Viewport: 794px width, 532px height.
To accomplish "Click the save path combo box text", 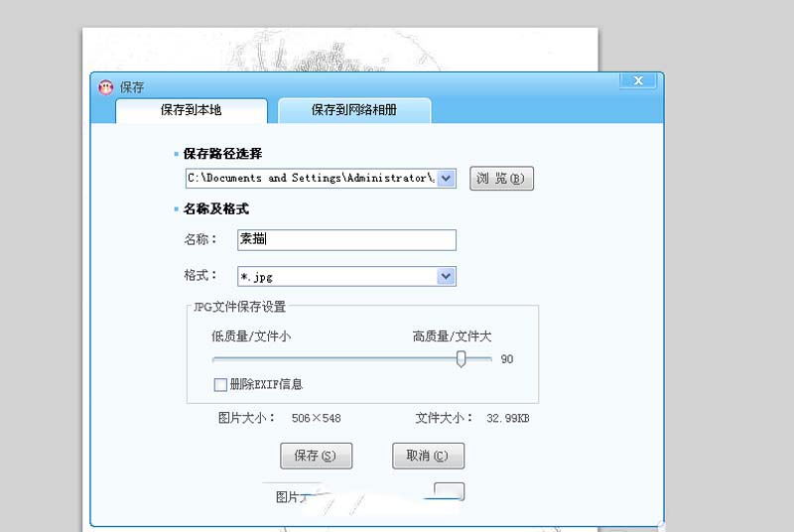I will click(311, 179).
